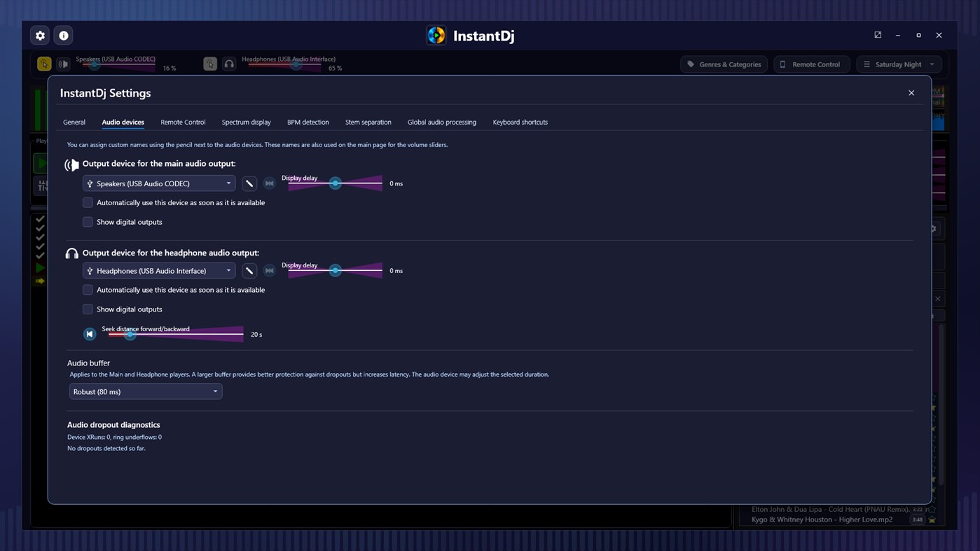
Task: Switch to the General tab
Action: coord(74,123)
